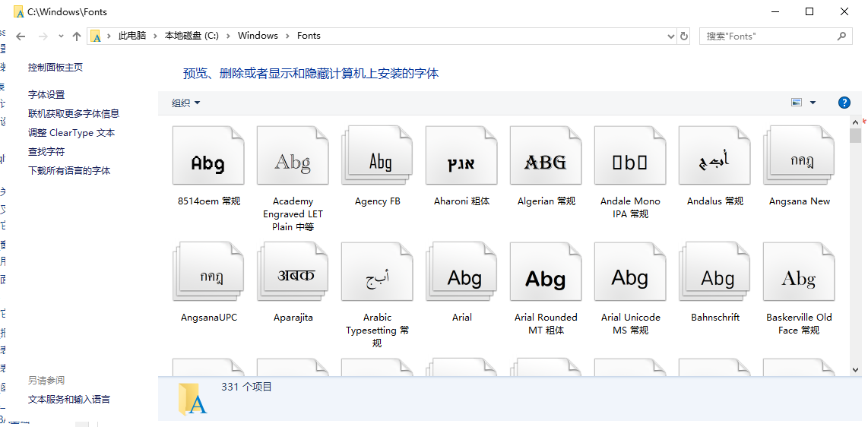
Task: Select the Algerian font icon
Action: coord(546,156)
